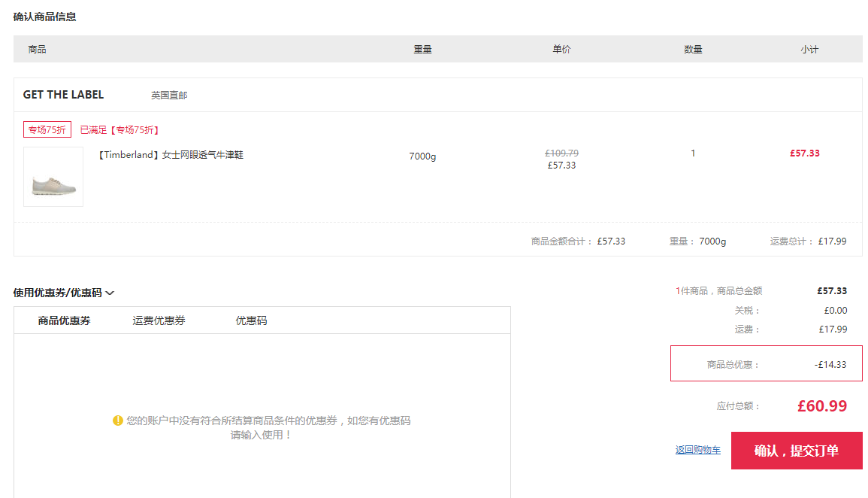Click the 商品金额合计 £57.33 text
This screenshot has width=868, height=498.
(578, 241)
